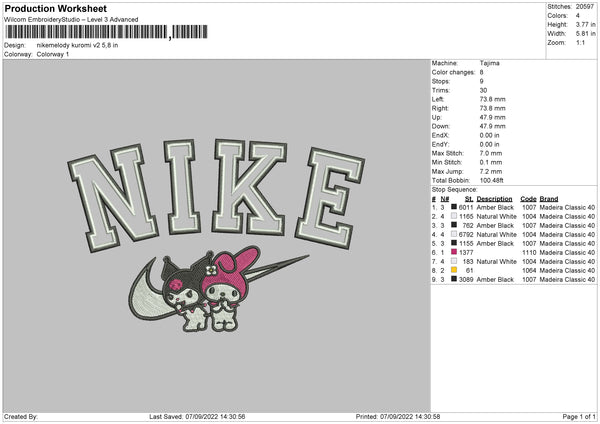Click the 'Colorway 1' value
The height and width of the screenshot is (424, 600).
click(x=53, y=54)
